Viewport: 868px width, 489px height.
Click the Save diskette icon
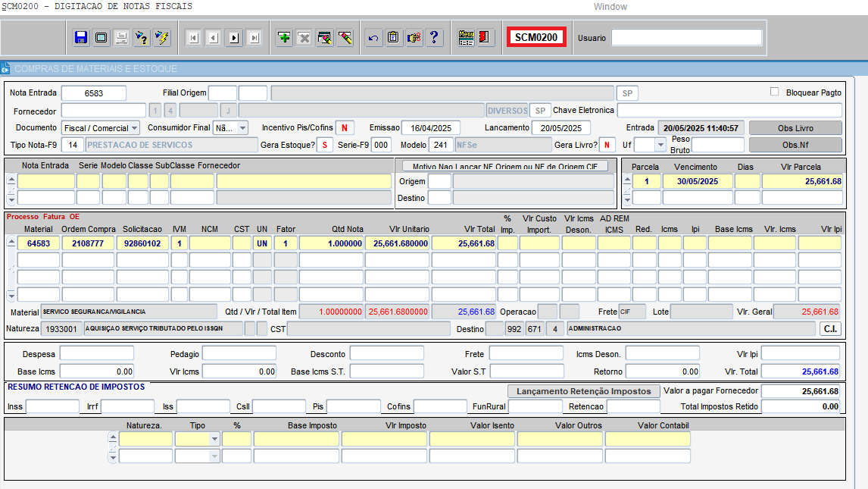(81, 38)
